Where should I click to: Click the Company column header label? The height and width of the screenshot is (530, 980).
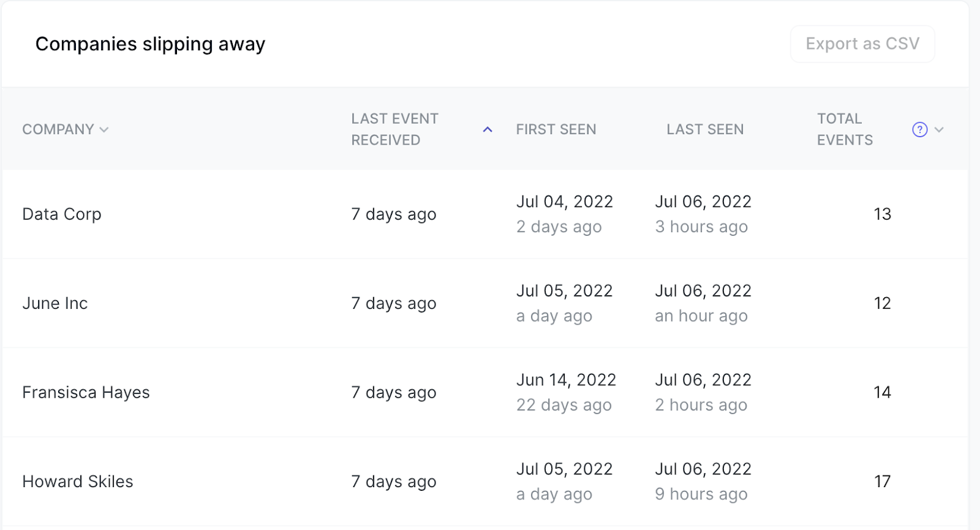coord(58,130)
